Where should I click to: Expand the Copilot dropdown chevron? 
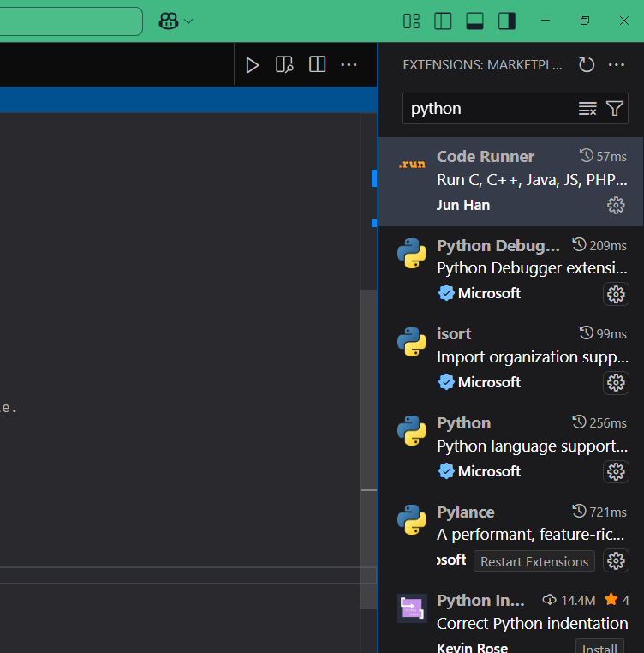[188, 21]
